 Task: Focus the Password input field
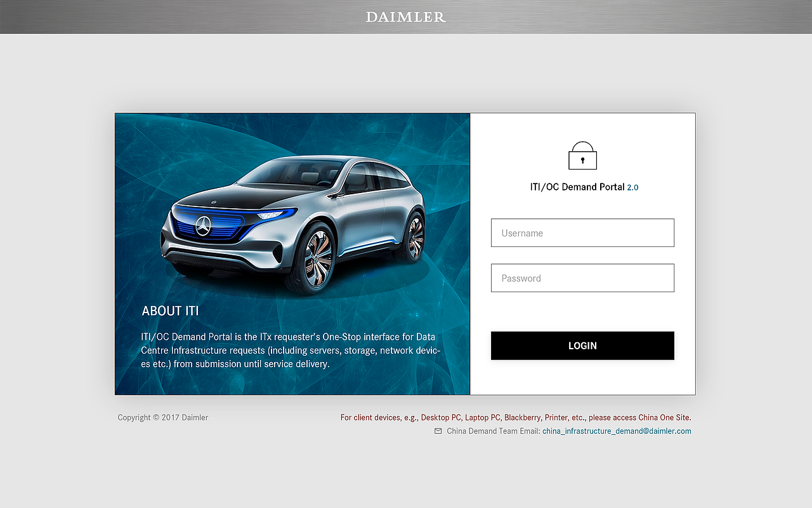(x=582, y=278)
